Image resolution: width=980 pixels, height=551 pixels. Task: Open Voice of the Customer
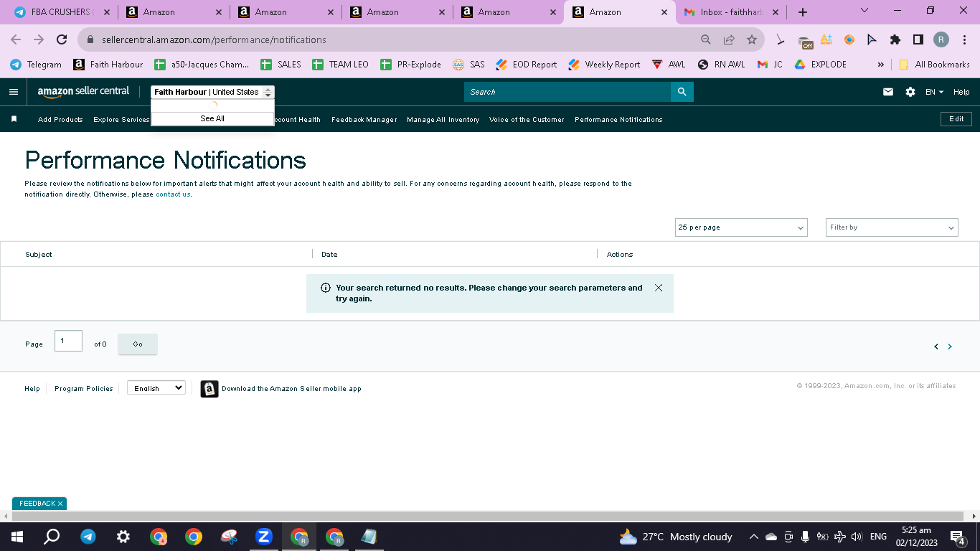(x=527, y=120)
